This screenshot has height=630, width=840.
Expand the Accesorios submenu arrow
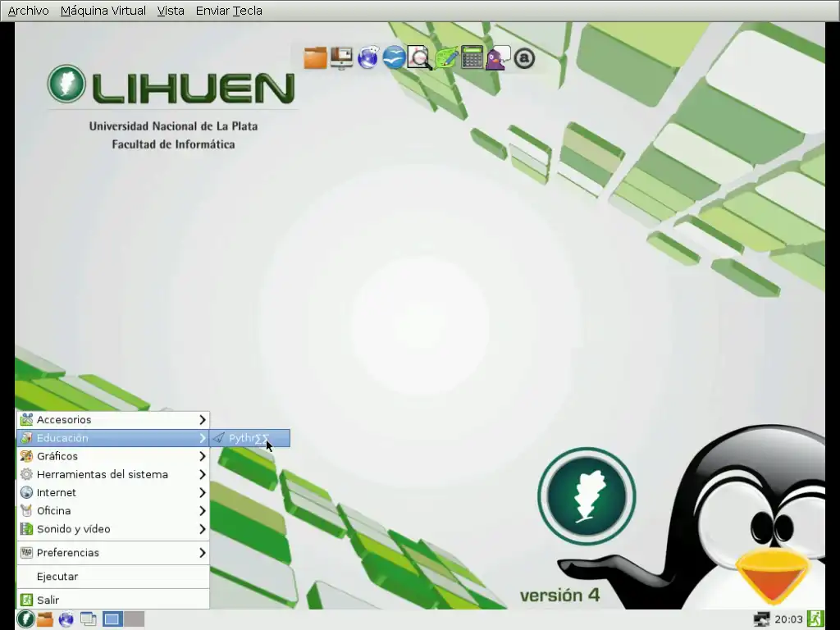tap(202, 419)
